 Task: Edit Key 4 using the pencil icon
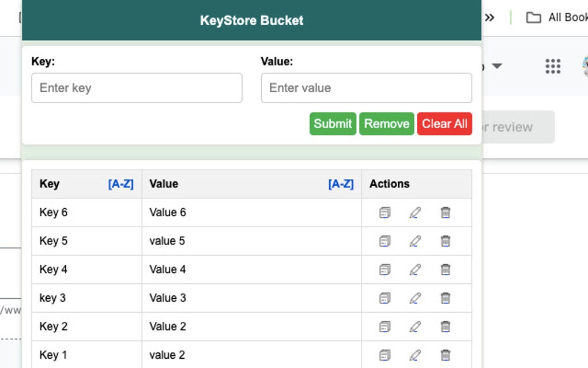[414, 269]
